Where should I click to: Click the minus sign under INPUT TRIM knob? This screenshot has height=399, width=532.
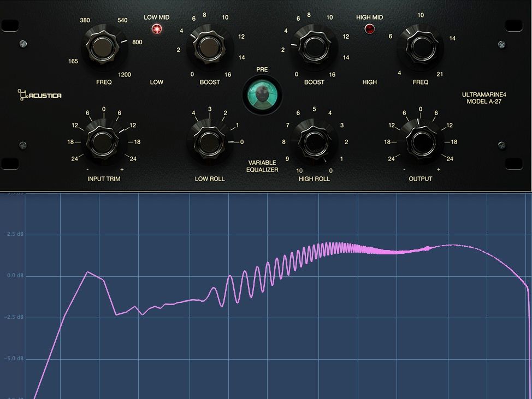[88, 169]
